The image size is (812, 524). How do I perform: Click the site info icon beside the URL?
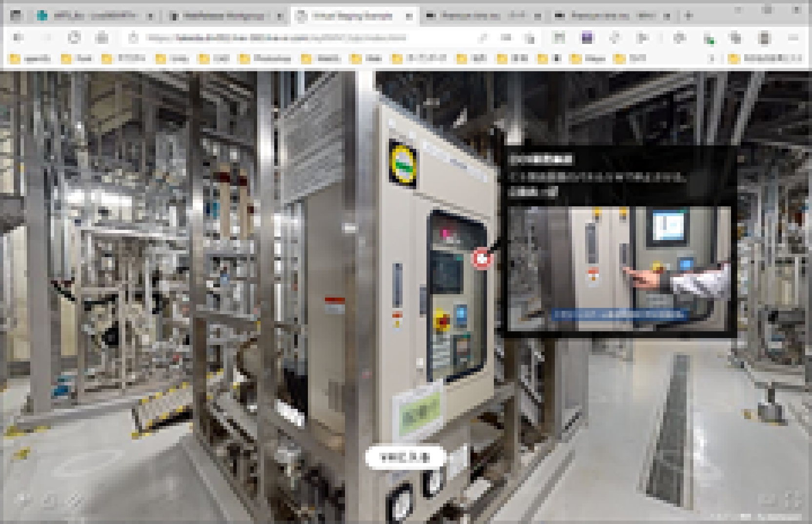(x=134, y=38)
